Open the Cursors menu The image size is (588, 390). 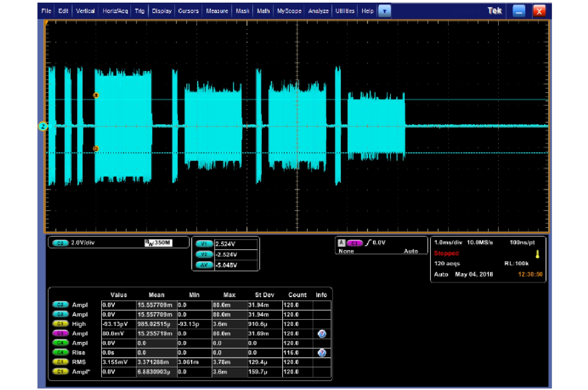(188, 11)
